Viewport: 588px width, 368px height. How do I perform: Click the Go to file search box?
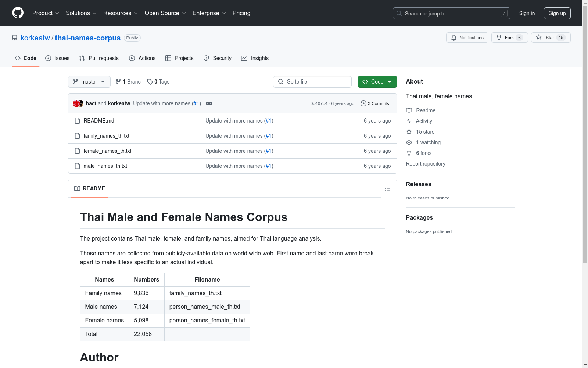312,82
